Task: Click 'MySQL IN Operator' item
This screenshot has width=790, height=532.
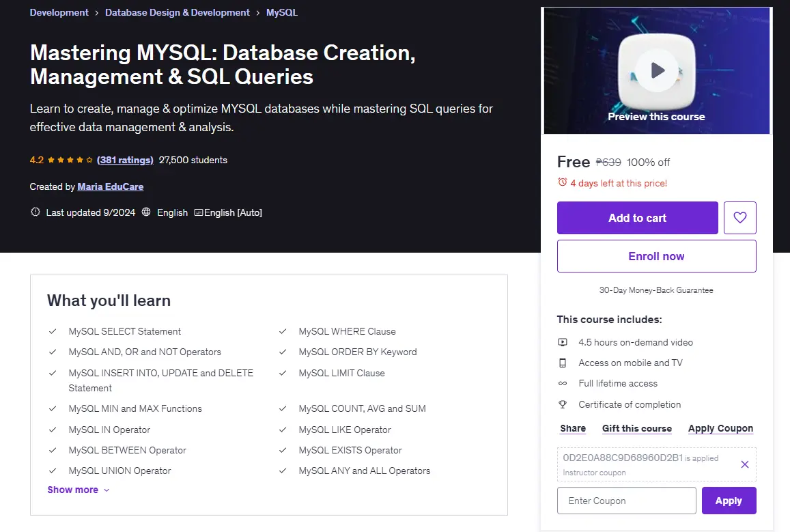Action: tap(109, 430)
